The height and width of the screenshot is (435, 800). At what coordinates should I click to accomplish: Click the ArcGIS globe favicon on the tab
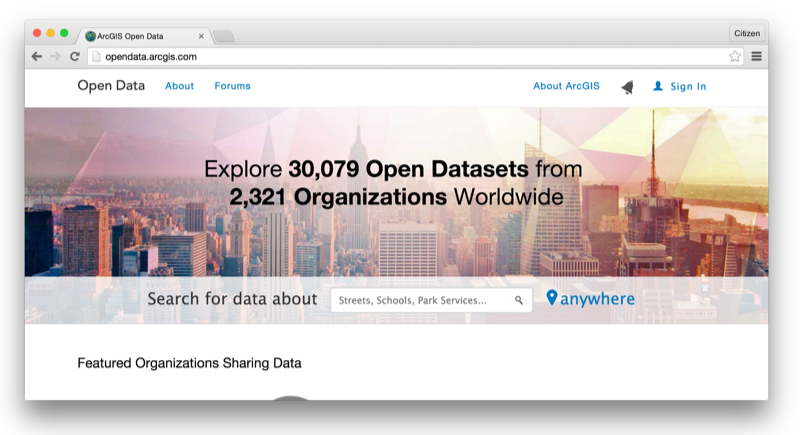90,36
